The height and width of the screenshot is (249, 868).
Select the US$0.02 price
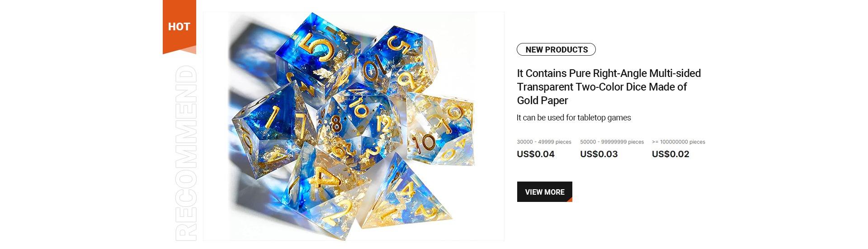click(x=670, y=154)
